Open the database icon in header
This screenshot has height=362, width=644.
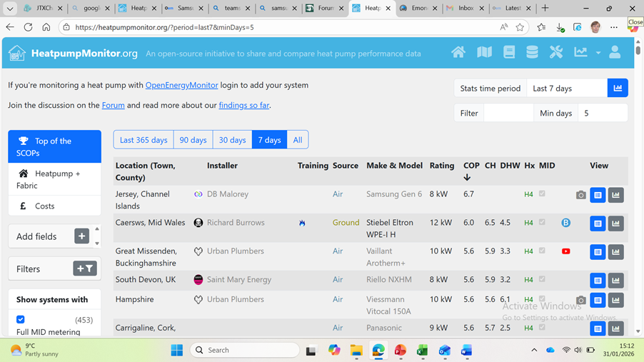coord(532,53)
